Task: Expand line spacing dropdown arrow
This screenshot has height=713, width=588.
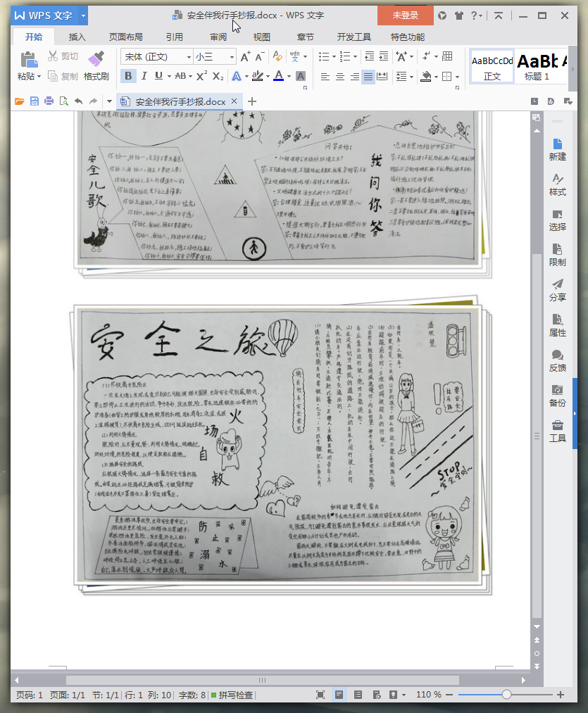Action: click(x=411, y=77)
